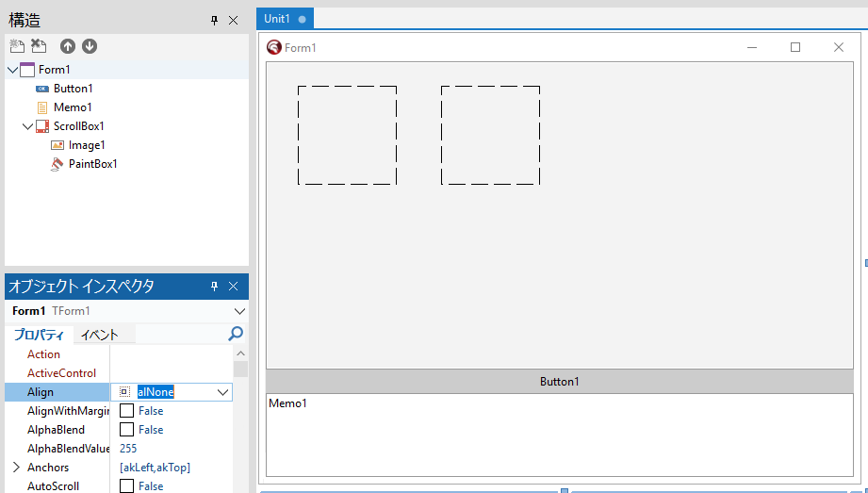868x493 pixels.
Task: Click the move up arrow in Structure toolbar
Action: point(67,46)
